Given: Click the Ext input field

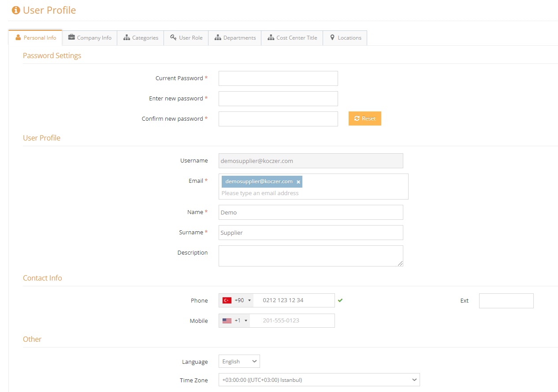Looking at the screenshot, I should pyautogui.click(x=506, y=300).
